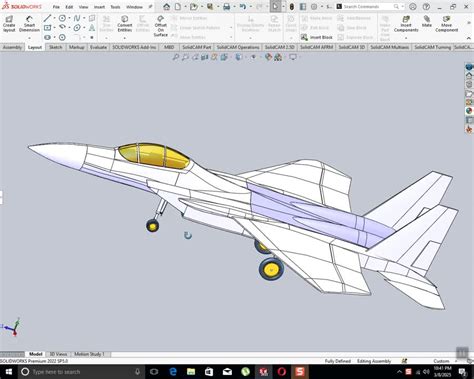474x379 pixels.
Task: Expand the Line tool dropdown arrow
Action: 54,18
